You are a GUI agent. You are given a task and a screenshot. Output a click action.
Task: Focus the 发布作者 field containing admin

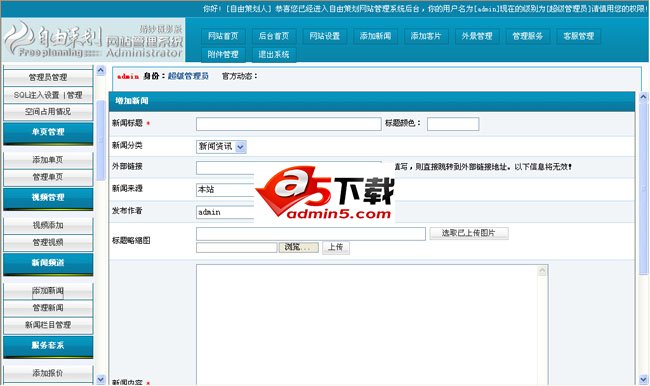point(225,212)
